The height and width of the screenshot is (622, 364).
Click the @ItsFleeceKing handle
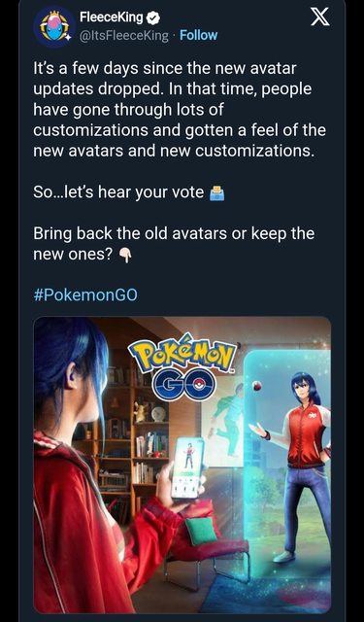(124, 35)
